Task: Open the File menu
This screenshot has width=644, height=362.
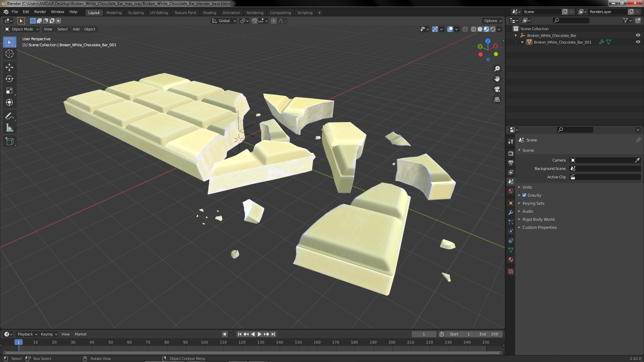Action: pos(15,12)
